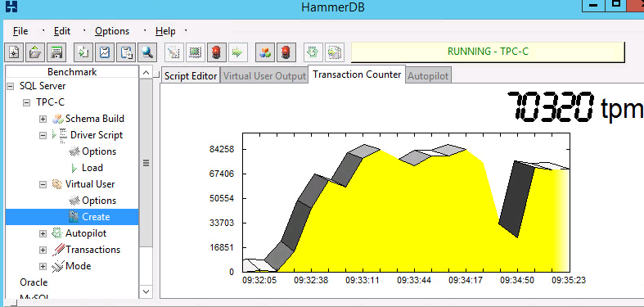
Task: Click the new file toolbar icon
Action: [x=14, y=52]
